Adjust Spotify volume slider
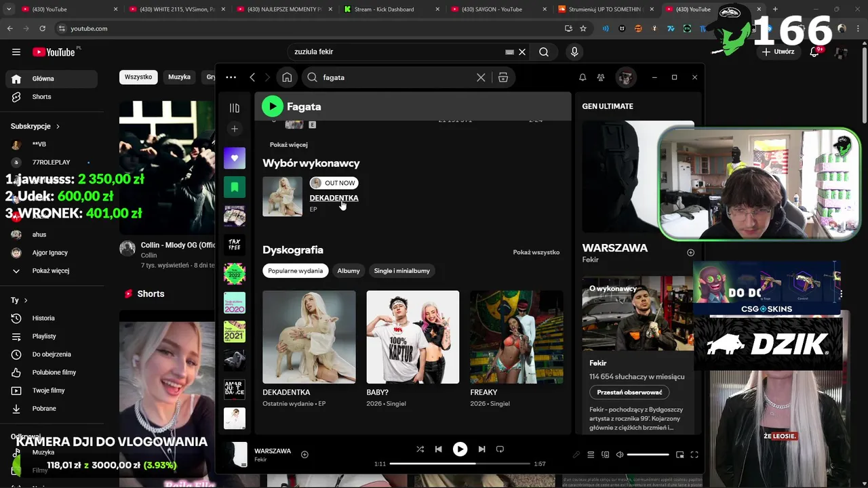Screen dimensions: 868x488 click(x=648, y=455)
